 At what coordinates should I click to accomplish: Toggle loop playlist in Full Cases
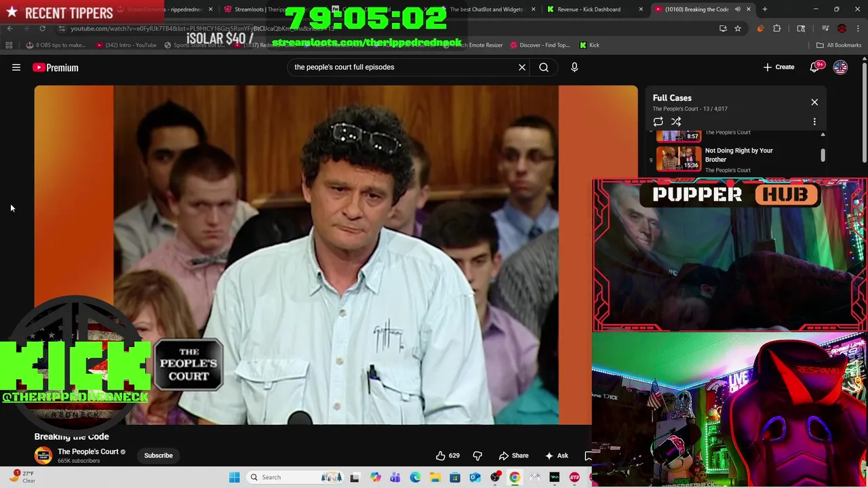click(658, 121)
